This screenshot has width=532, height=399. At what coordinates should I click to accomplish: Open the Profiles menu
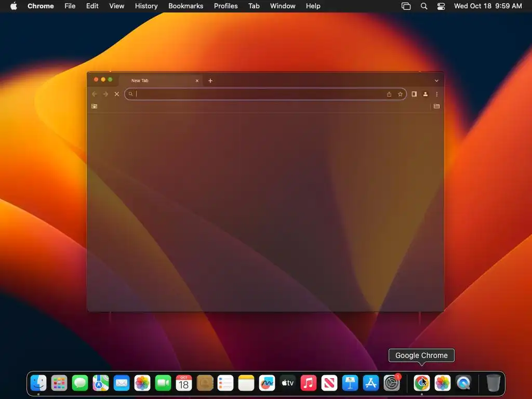225,6
